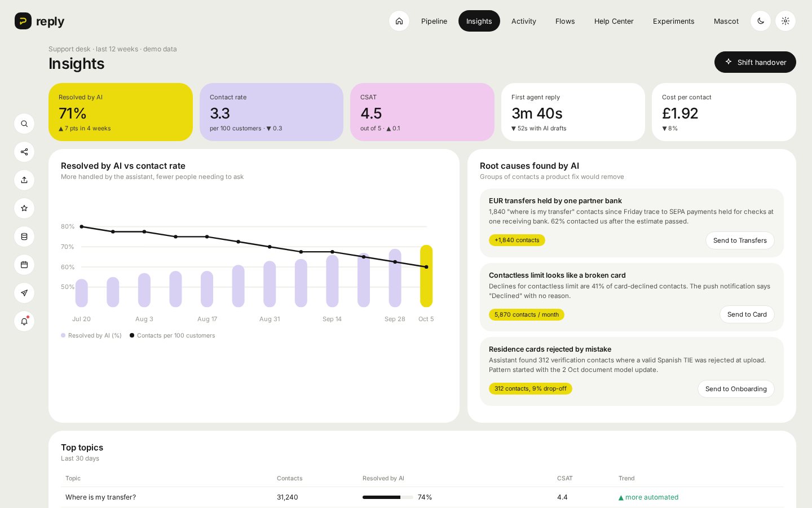Go home via the house icon
812x508 pixels.
pos(399,21)
